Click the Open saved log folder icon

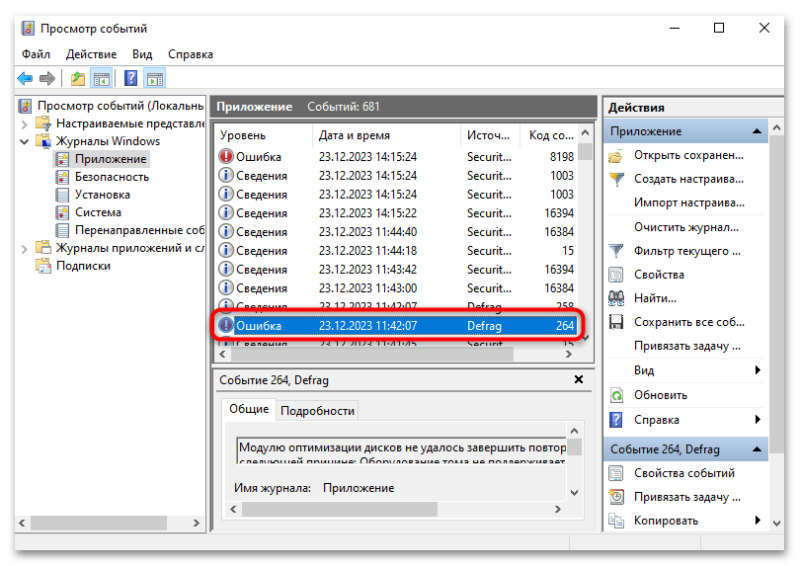616,156
